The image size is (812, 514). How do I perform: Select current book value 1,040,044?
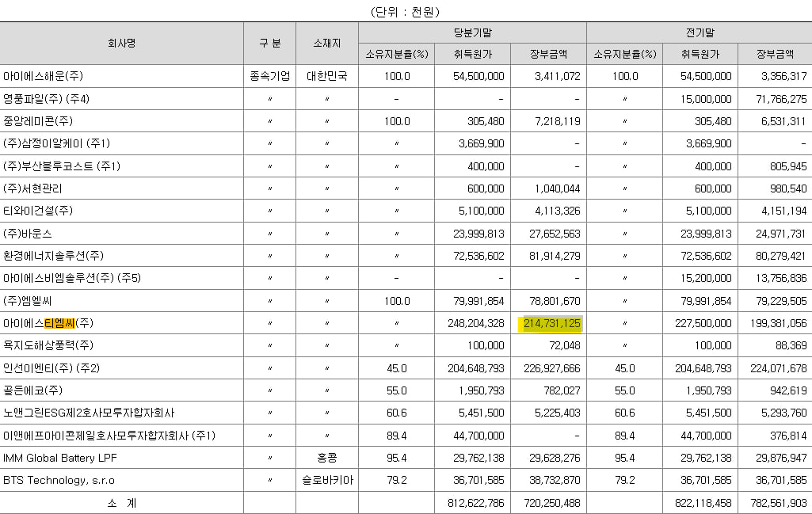557,188
